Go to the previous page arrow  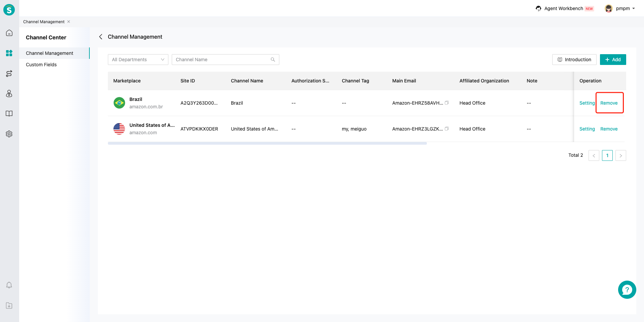(x=594, y=155)
